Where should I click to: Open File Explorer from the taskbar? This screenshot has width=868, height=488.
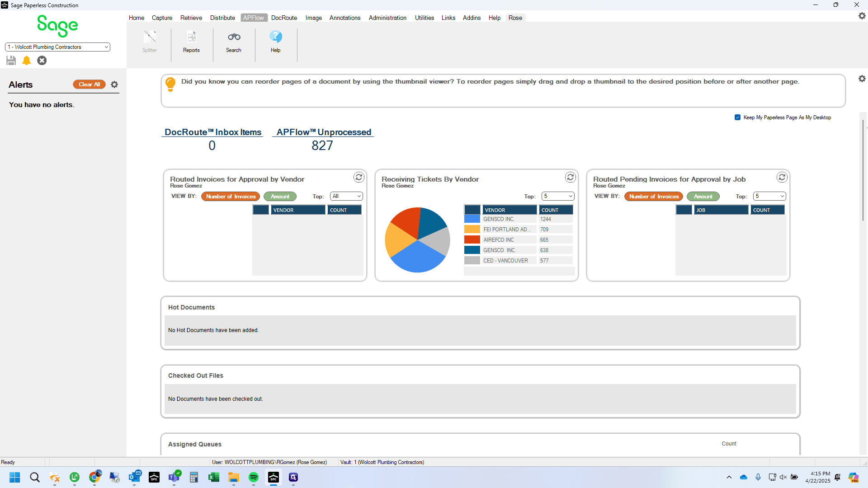pyautogui.click(x=234, y=477)
